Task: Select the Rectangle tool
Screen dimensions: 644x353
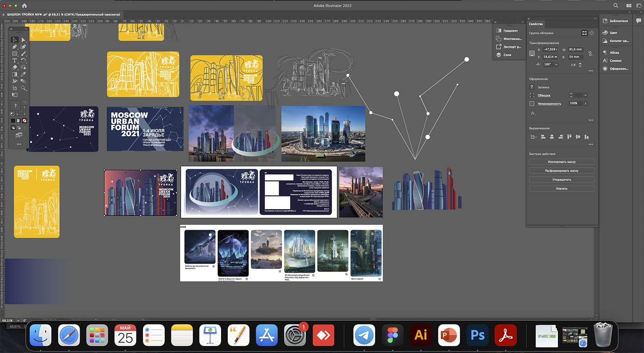Action: (x=14, y=54)
